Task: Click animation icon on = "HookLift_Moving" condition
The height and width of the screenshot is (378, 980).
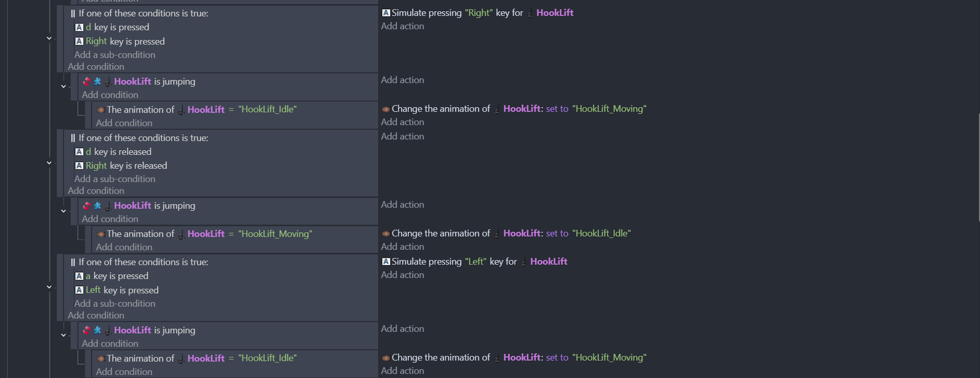Action: click(x=101, y=234)
